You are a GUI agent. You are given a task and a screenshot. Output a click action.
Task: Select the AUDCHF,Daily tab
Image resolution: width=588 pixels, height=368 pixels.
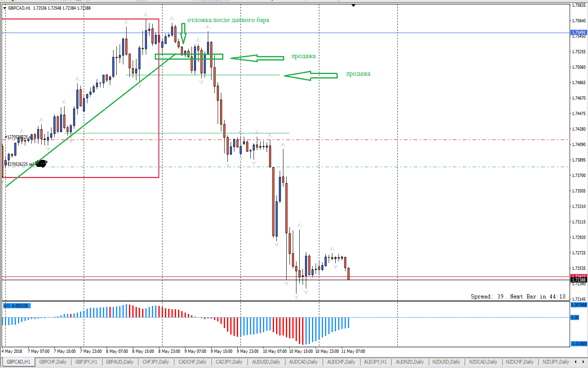pyautogui.click(x=341, y=362)
